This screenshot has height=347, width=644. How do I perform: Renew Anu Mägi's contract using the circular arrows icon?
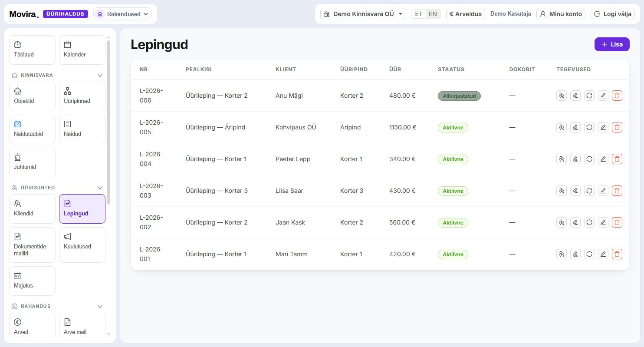point(589,96)
